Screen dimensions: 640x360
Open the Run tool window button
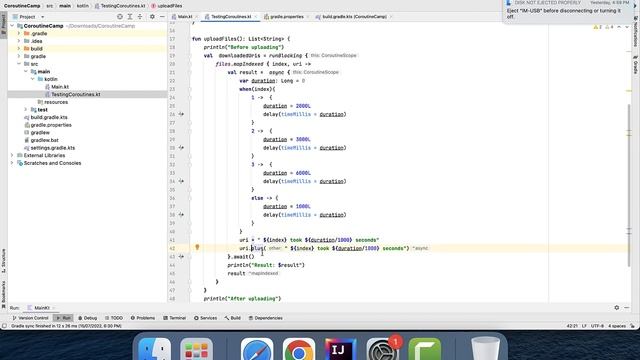(63, 318)
